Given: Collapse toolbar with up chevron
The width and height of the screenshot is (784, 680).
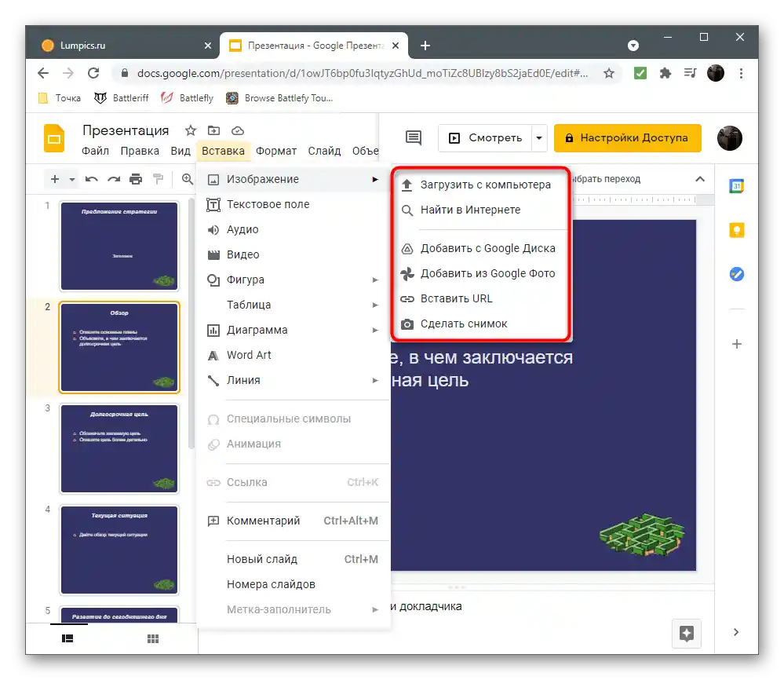Looking at the screenshot, I should point(700,178).
